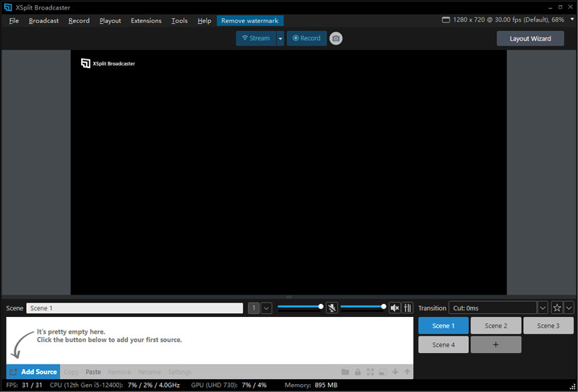Switch to Scene 1
This screenshot has width=578, height=392.
click(x=444, y=326)
